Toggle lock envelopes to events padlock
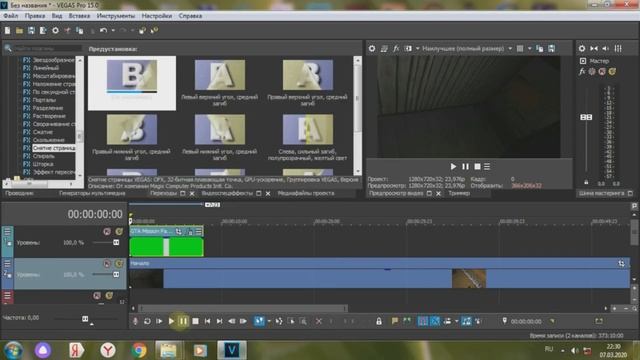 [379, 321]
